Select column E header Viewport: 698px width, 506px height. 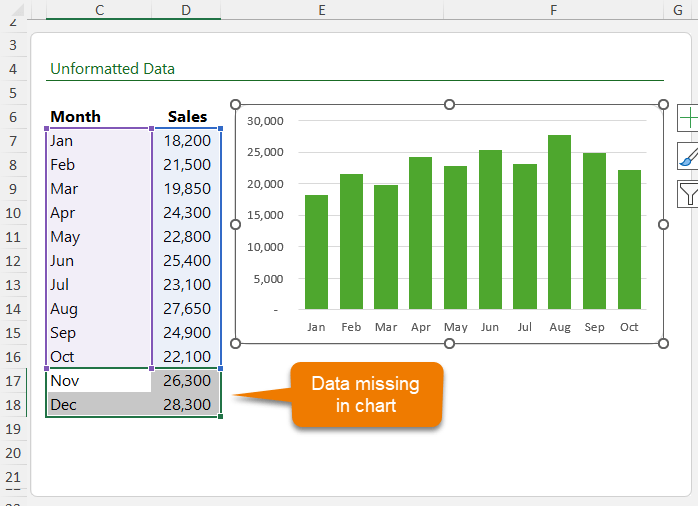point(322,10)
